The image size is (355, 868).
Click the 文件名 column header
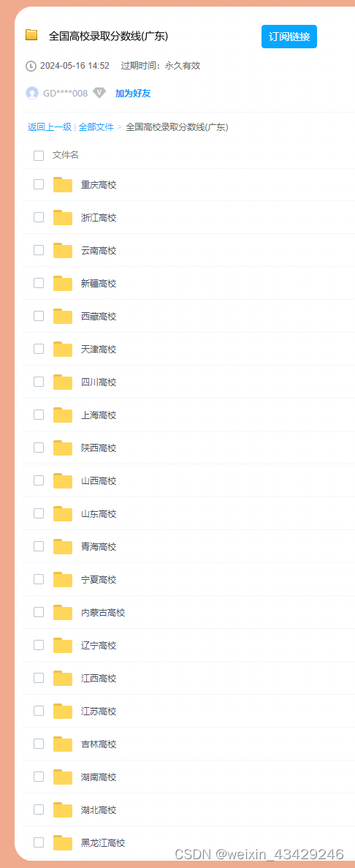pos(66,155)
